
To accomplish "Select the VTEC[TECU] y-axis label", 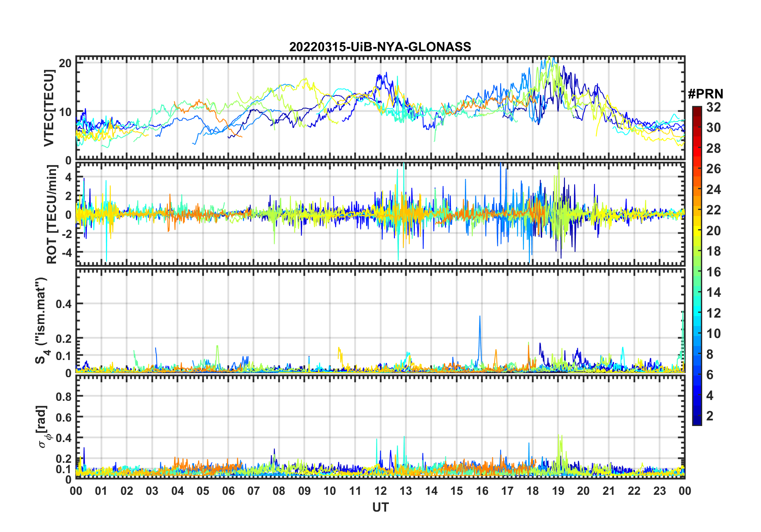I will pos(49,108).
